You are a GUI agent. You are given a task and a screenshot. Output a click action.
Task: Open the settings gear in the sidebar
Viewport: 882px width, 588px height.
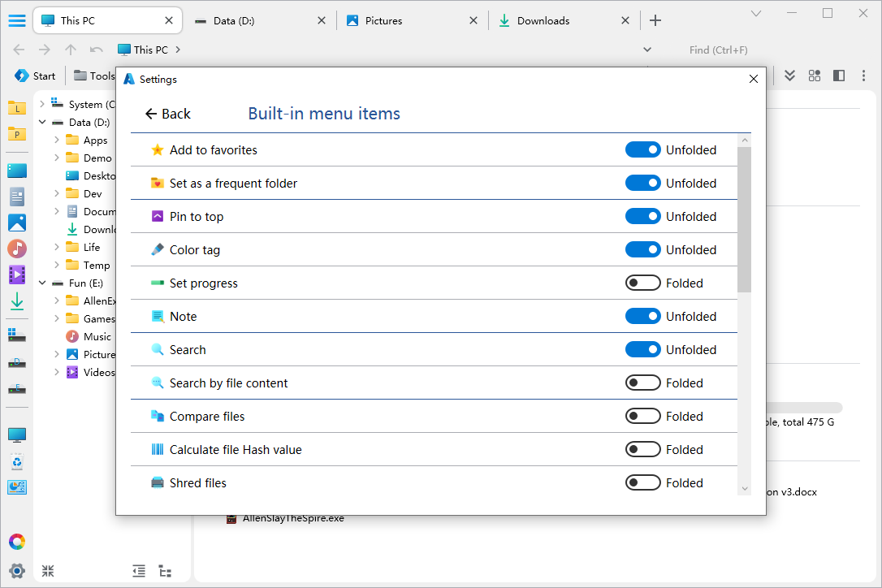click(17, 570)
